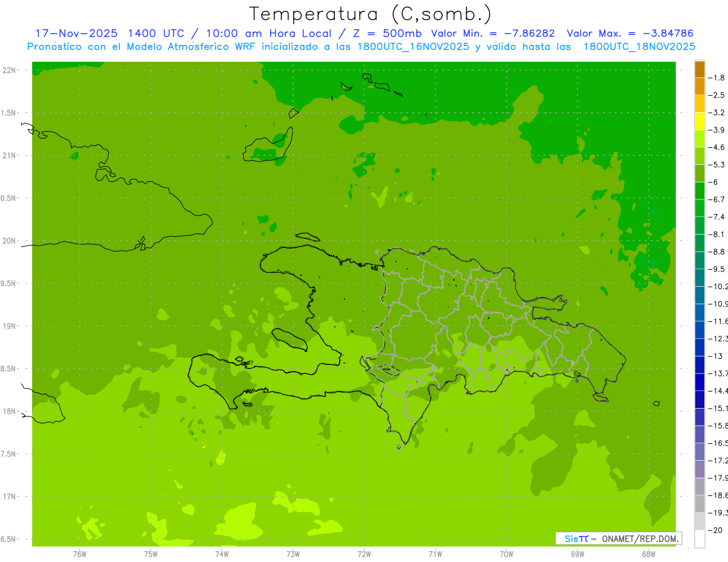Click the 0.5N latitude label
The image size is (728, 562).
[x=9, y=198]
